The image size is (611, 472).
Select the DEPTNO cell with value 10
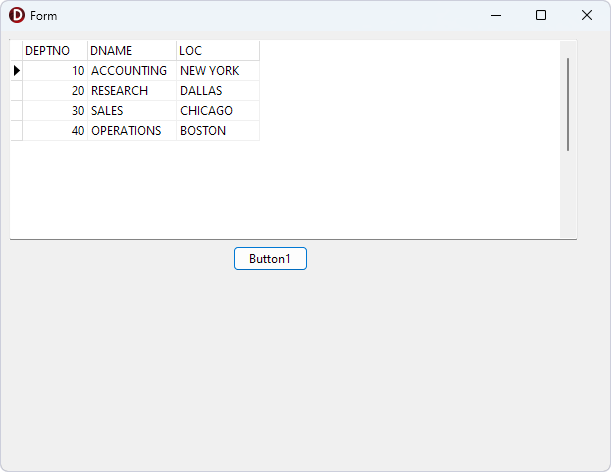[55, 71]
